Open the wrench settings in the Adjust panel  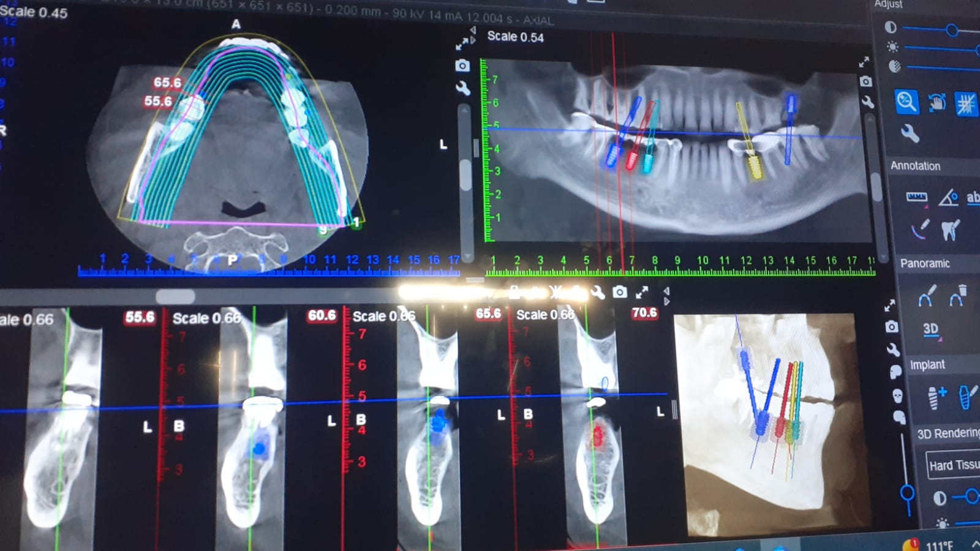coord(910,132)
